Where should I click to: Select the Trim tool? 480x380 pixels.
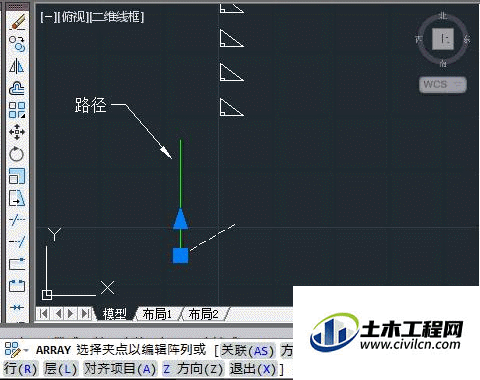tap(17, 220)
